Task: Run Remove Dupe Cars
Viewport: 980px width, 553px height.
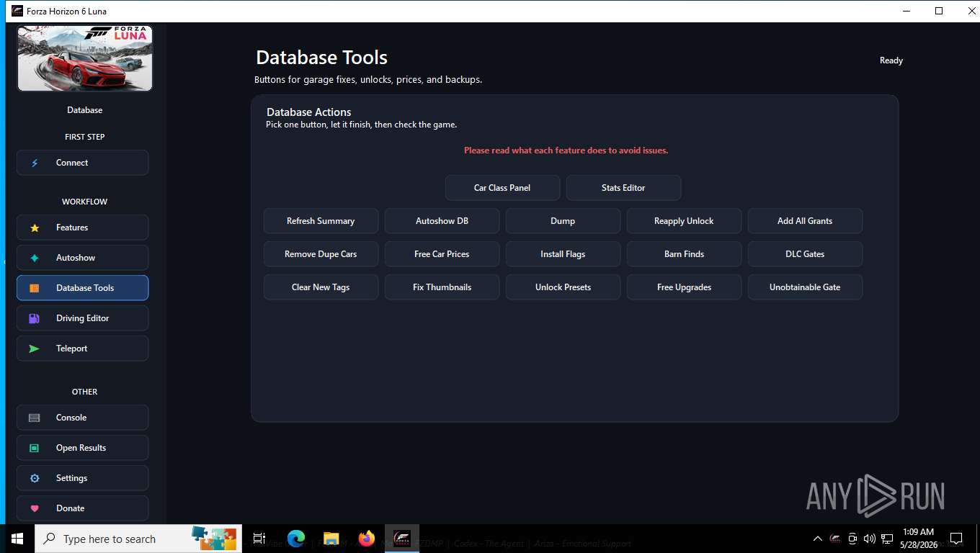Action: (x=321, y=254)
